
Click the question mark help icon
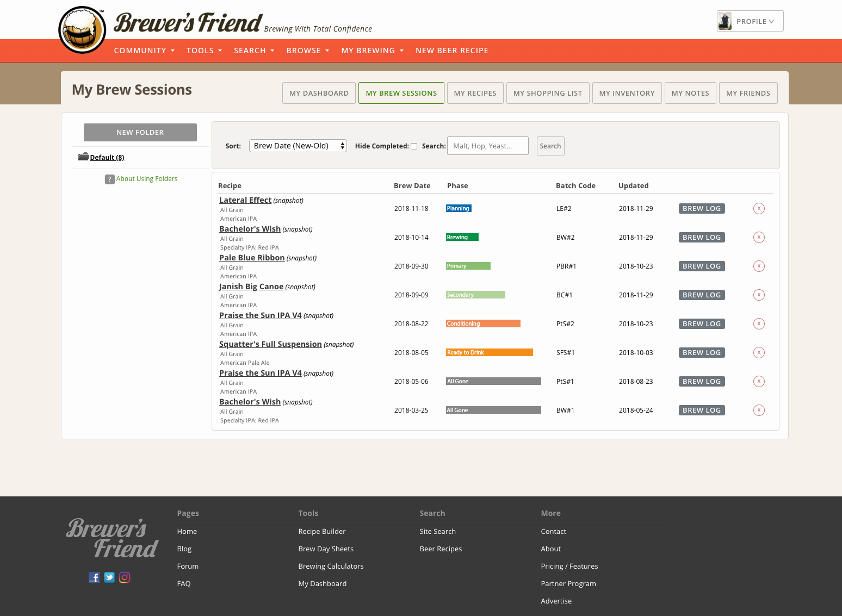[x=110, y=179]
